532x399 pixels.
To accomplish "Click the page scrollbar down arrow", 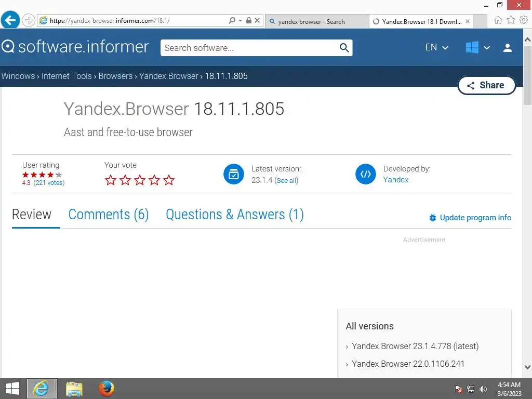I will click(x=527, y=367).
